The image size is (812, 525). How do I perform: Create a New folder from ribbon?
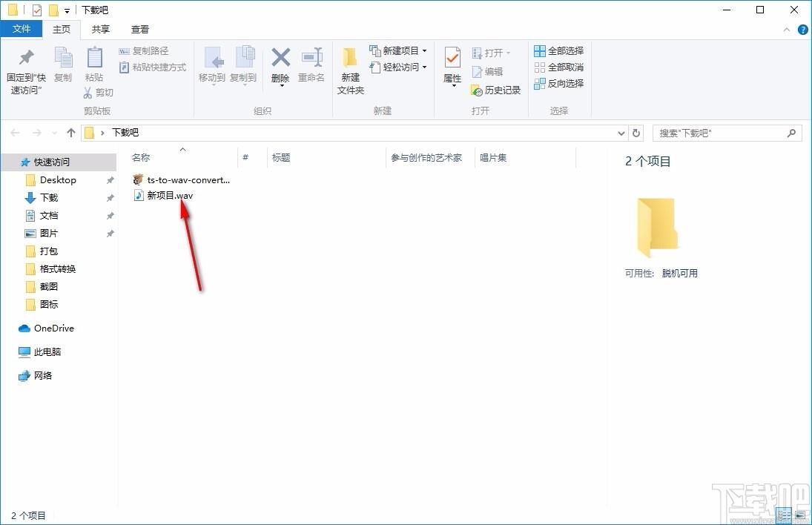tap(351, 71)
